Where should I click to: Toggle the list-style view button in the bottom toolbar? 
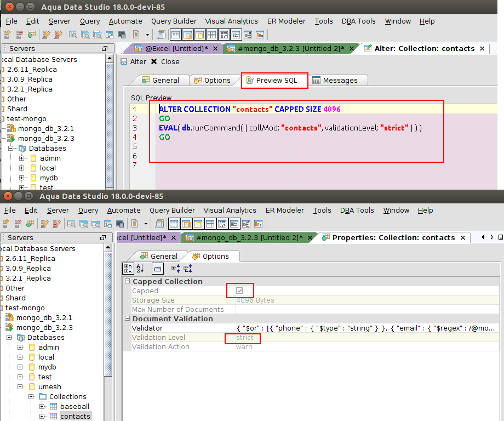[x=234, y=224]
